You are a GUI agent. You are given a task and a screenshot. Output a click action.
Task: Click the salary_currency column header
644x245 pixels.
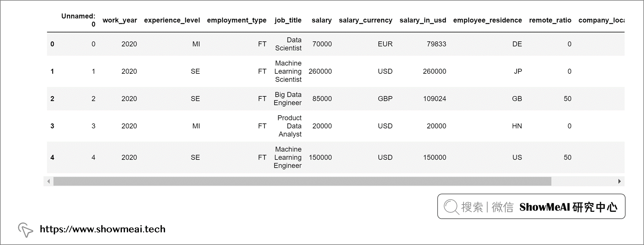[x=365, y=20]
